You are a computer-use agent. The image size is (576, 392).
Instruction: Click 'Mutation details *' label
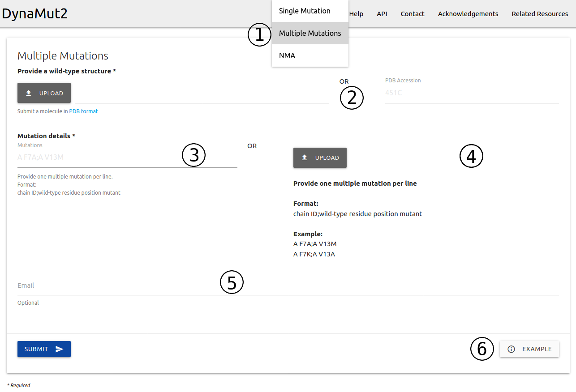[x=46, y=136]
